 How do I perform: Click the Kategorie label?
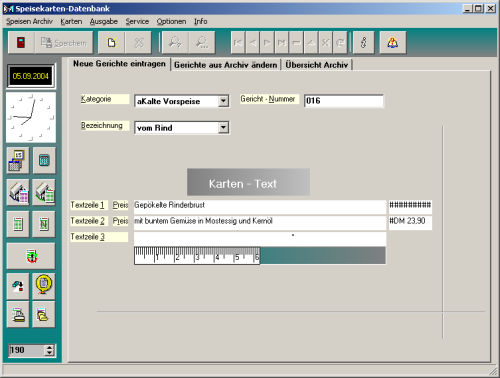105,99
